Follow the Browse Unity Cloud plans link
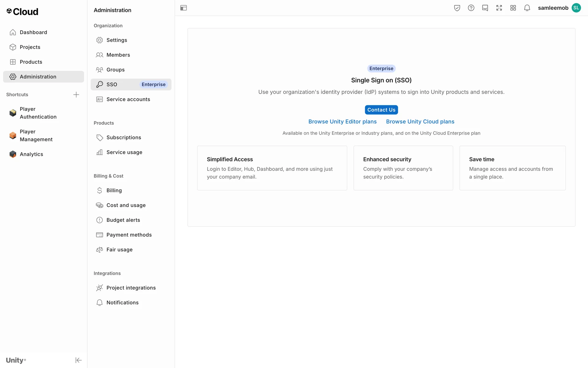Viewport: 588px width, 368px height. tap(420, 121)
